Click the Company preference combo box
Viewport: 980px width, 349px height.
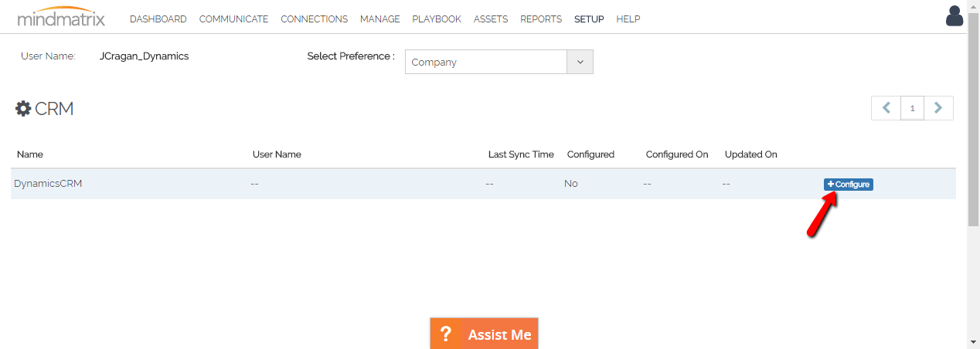[499, 62]
